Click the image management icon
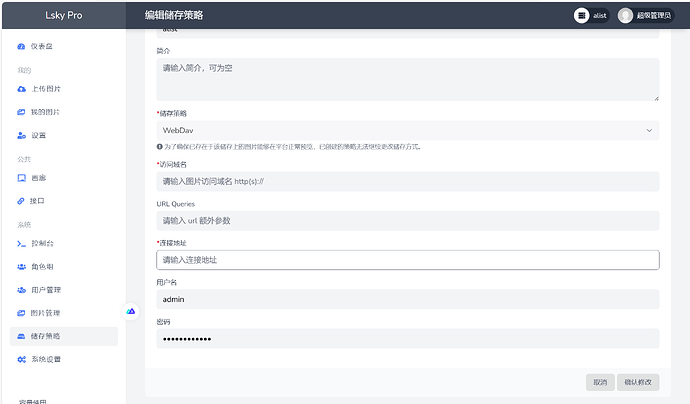Screen dimensions: 690x404 [21, 313]
